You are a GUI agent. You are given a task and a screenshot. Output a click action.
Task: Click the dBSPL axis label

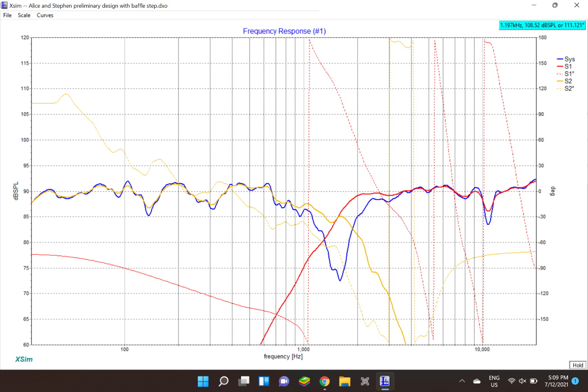16,191
